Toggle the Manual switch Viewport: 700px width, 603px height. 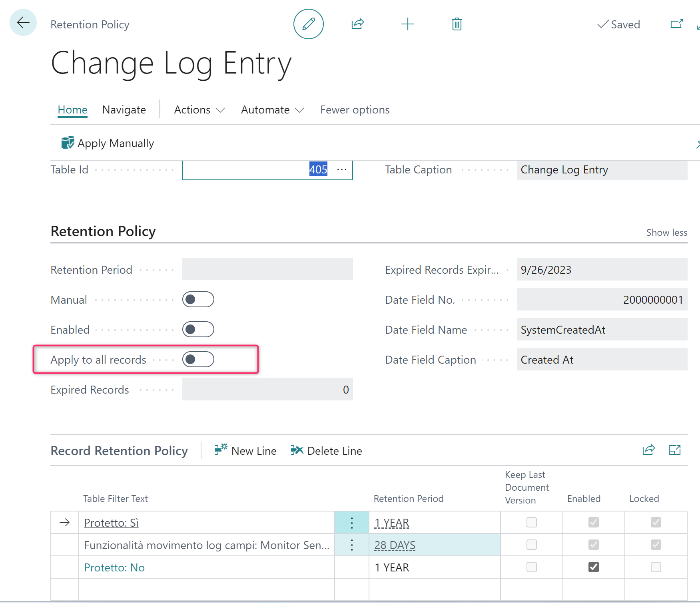(x=198, y=299)
